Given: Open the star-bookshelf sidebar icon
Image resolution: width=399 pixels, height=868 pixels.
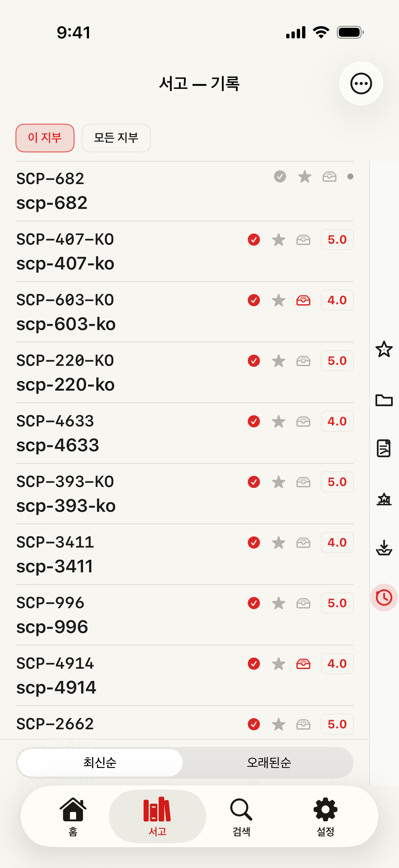Looking at the screenshot, I should click(x=384, y=499).
